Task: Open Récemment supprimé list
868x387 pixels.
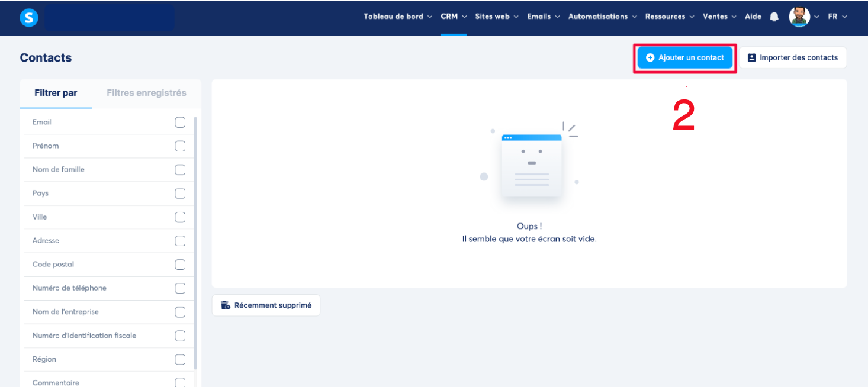Action: tap(266, 305)
